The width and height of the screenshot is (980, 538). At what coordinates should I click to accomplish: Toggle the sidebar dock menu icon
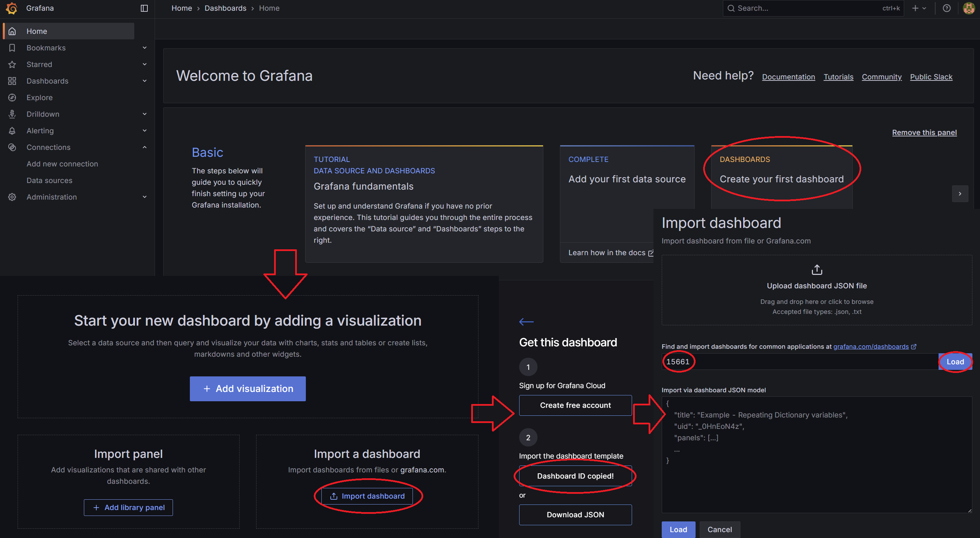click(x=144, y=8)
